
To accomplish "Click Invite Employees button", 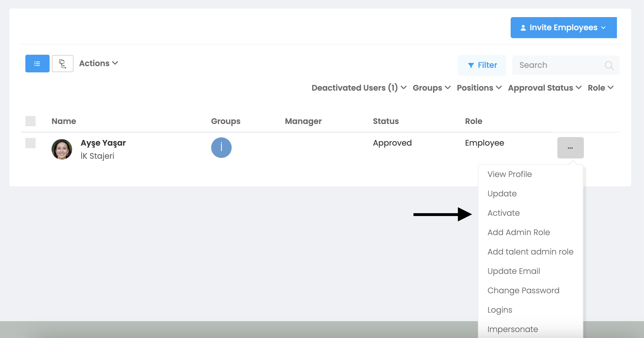I will click(563, 28).
